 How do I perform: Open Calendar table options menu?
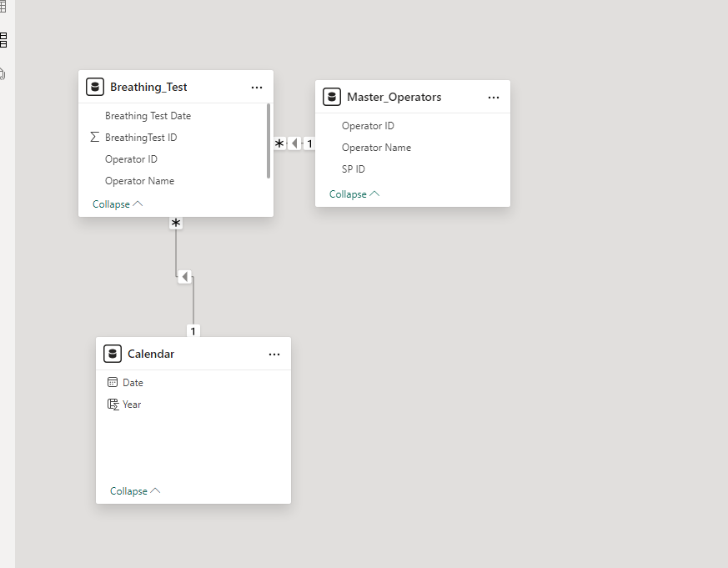tap(274, 354)
